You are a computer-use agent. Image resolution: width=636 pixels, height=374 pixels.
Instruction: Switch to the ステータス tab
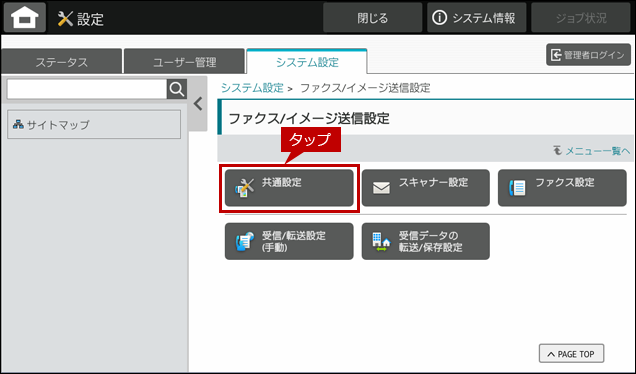(61, 62)
